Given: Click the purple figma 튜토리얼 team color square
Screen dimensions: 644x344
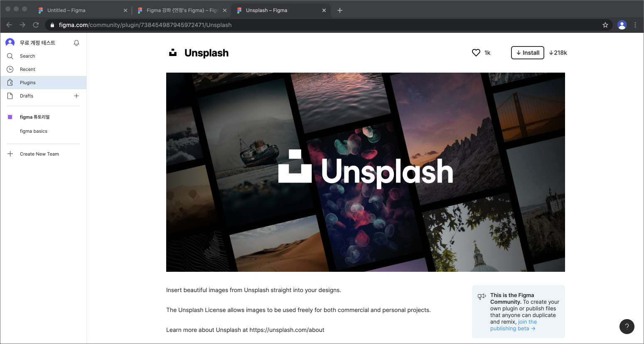Looking at the screenshot, I should 10,117.
